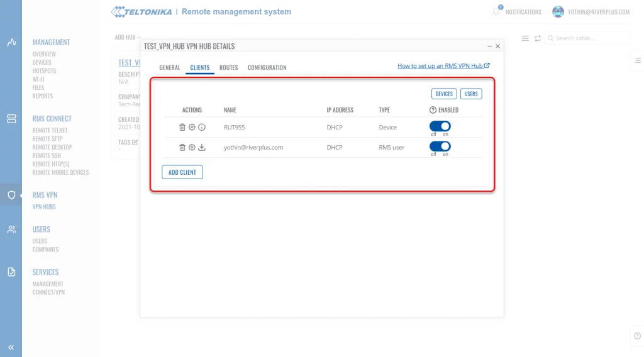The height and width of the screenshot is (357, 644).
Task: Click the RUT955 name cell
Action: point(234,127)
